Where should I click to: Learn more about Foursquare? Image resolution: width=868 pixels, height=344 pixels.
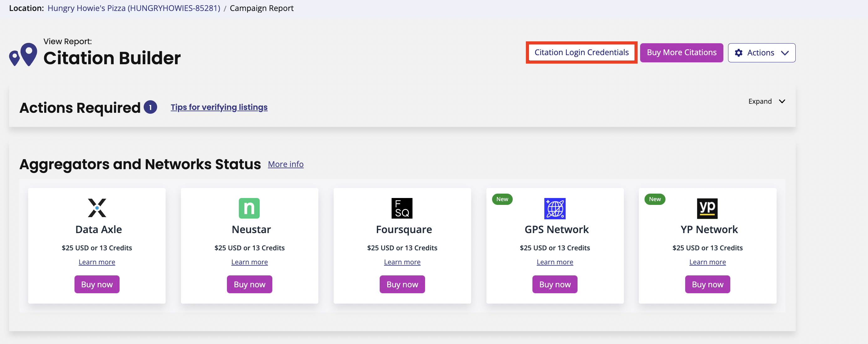pos(402,262)
